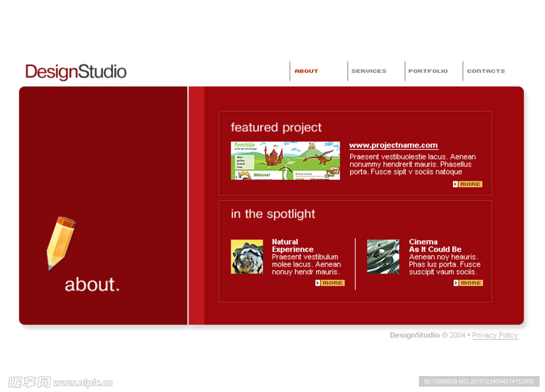
Task: Click MORE under Natural Experience
Action: click(x=330, y=283)
